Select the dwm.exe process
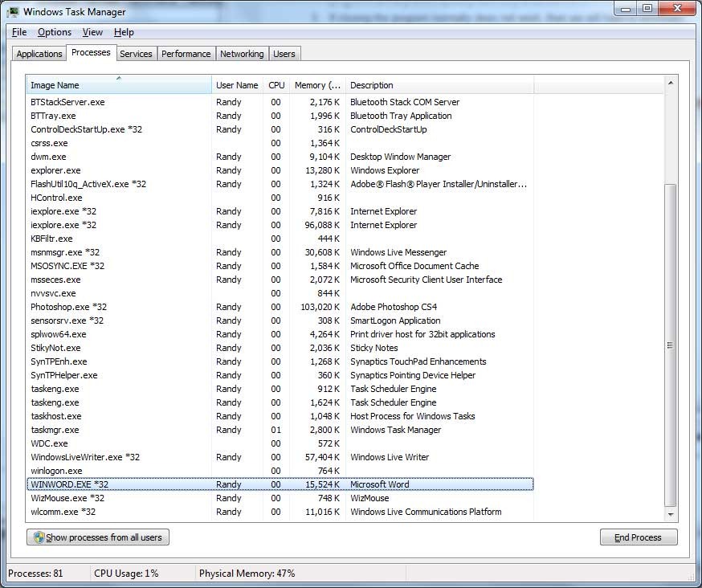Image resolution: width=702 pixels, height=588 pixels. [280, 157]
